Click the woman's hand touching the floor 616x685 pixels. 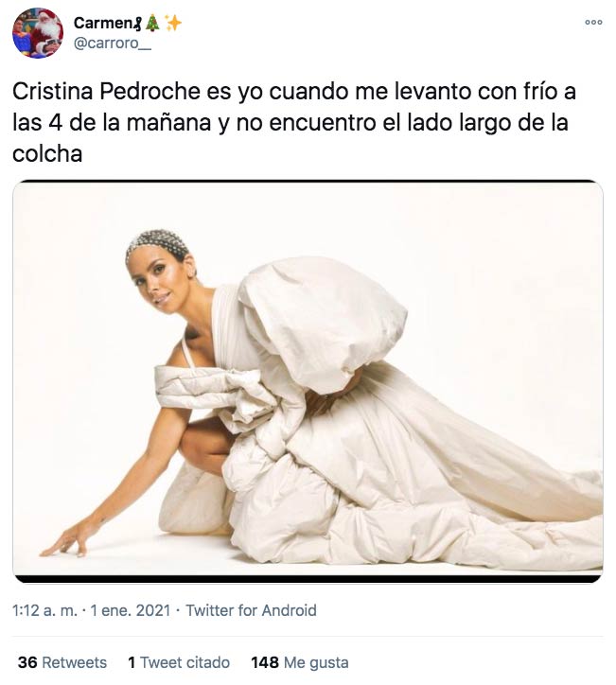(68, 542)
